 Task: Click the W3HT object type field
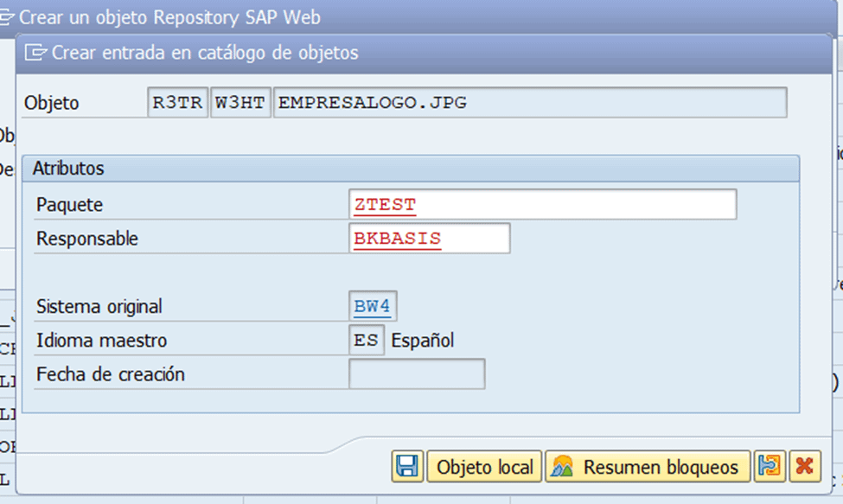239,103
